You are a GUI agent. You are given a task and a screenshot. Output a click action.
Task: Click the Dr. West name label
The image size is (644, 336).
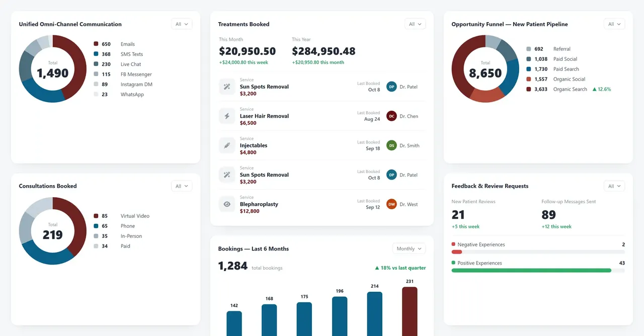[x=409, y=204]
